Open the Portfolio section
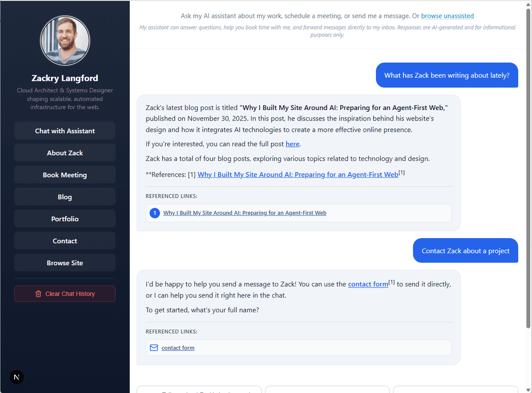Image resolution: width=532 pixels, height=393 pixels. tap(65, 219)
